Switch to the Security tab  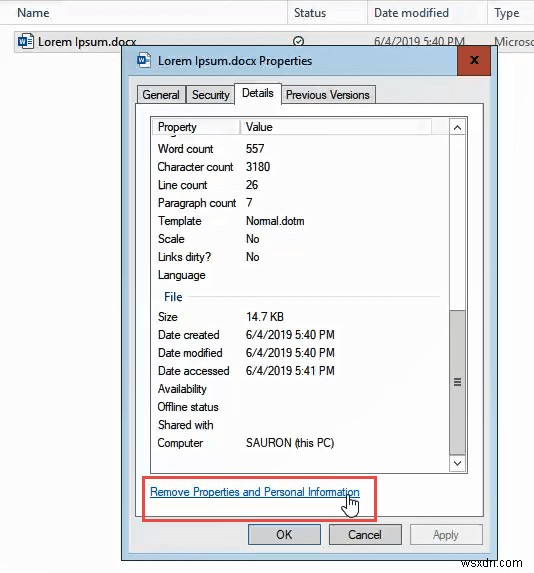click(211, 95)
